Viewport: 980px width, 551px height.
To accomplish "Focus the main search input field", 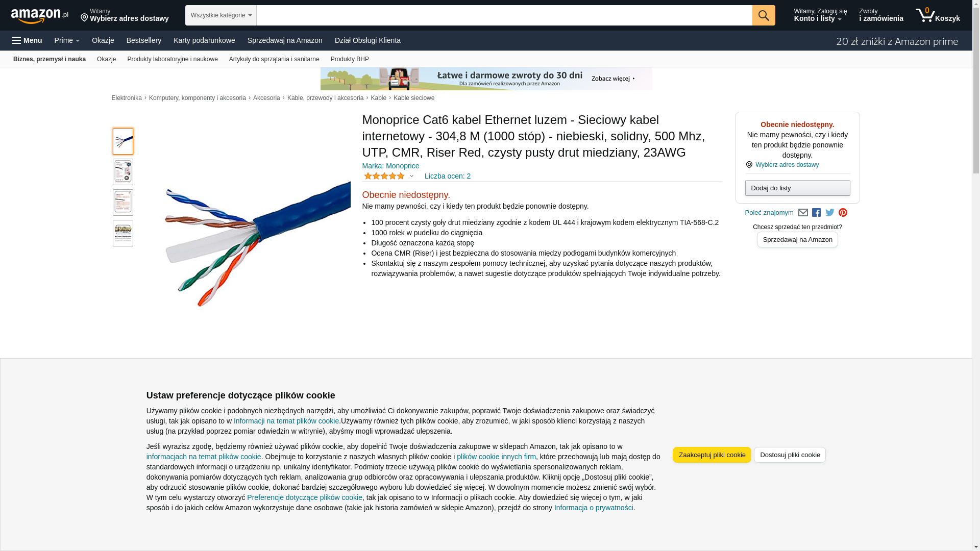I will (x=504, y=15).
